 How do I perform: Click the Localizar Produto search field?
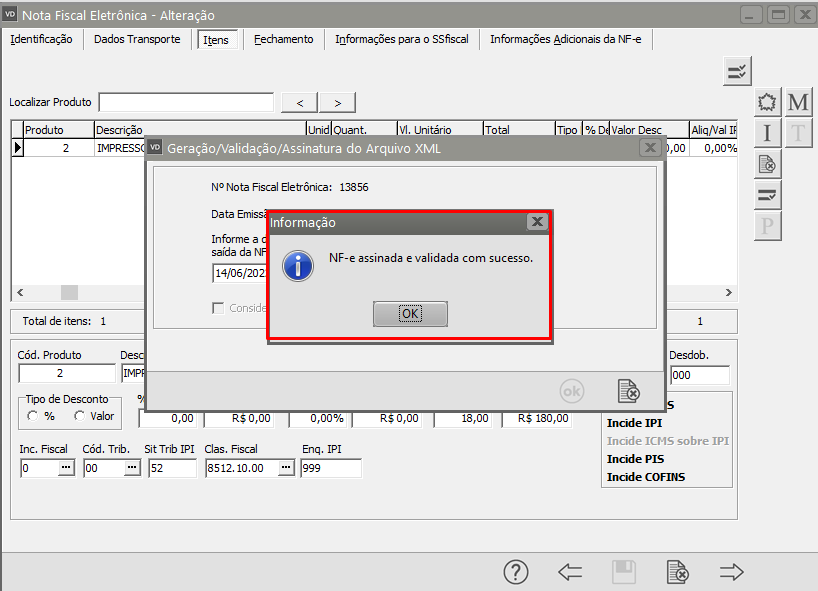pos(186,102)
